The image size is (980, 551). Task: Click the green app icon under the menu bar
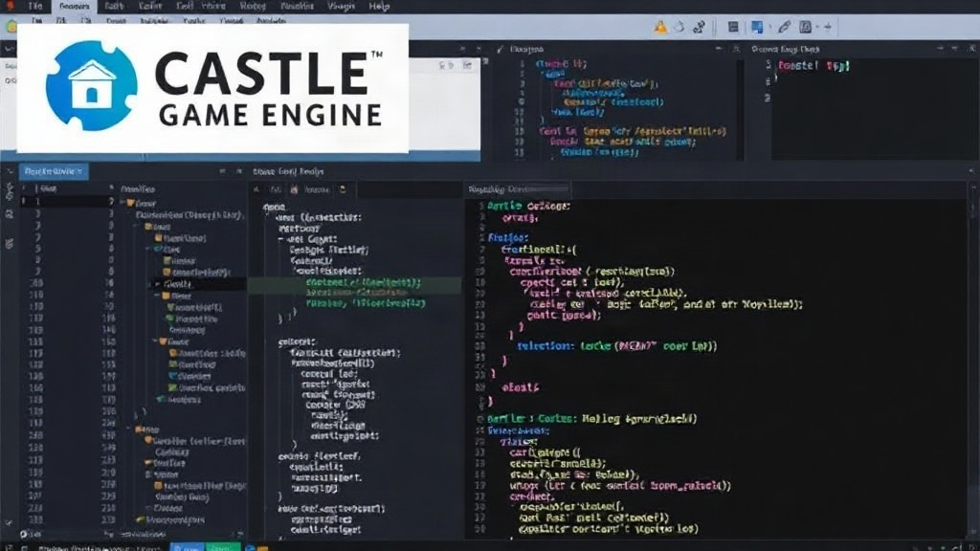(x=10, y=26)
